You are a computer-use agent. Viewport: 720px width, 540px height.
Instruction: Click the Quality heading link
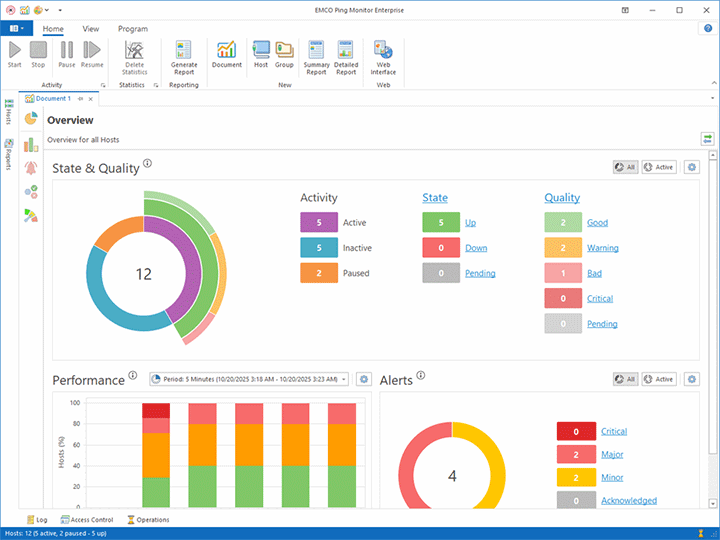click(562, 198)
